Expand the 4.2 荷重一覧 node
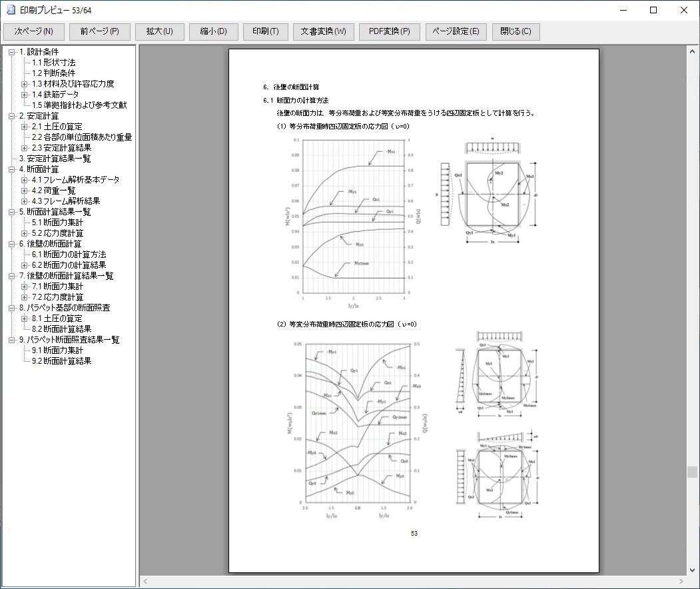 25,191
